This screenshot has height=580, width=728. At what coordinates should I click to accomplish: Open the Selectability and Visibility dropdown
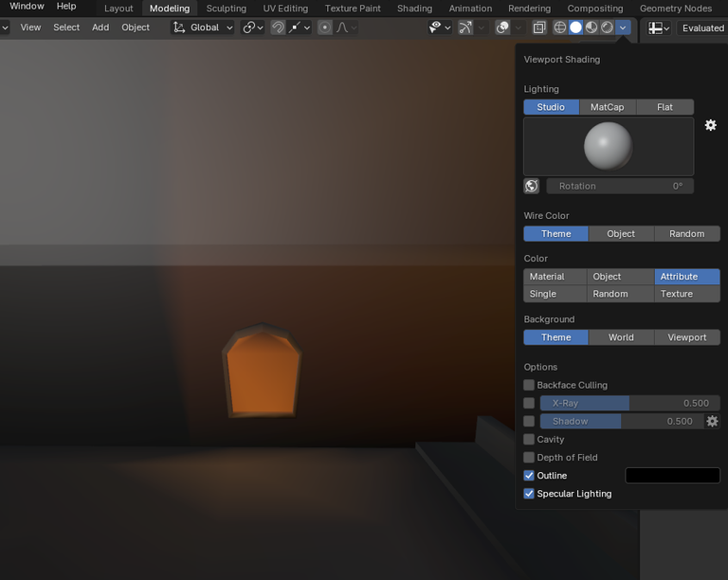pyautogui.click(x=440, y=27)
